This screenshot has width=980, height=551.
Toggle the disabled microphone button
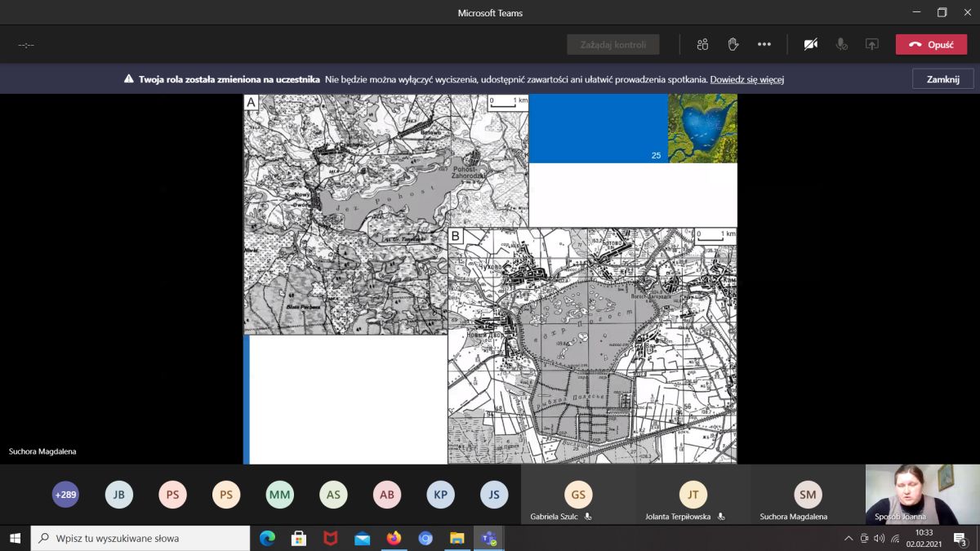point(841,45)
